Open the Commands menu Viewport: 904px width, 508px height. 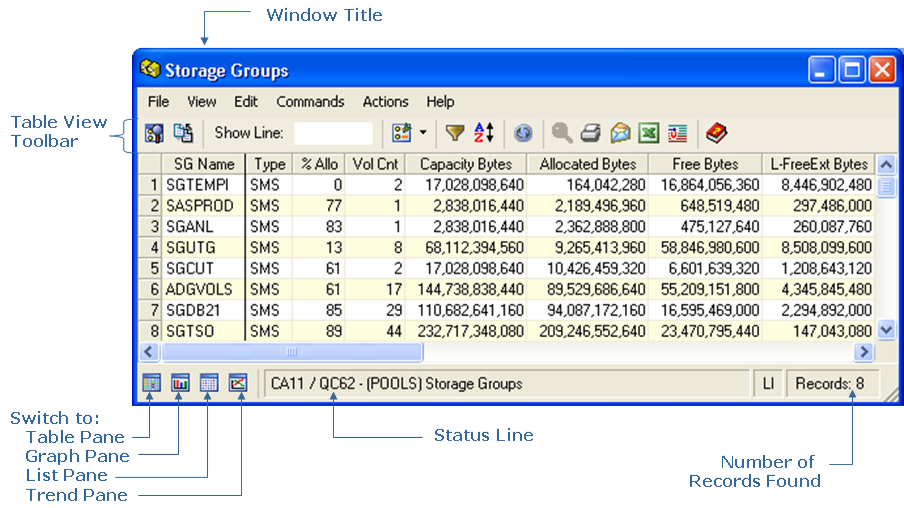pos(310,101)
